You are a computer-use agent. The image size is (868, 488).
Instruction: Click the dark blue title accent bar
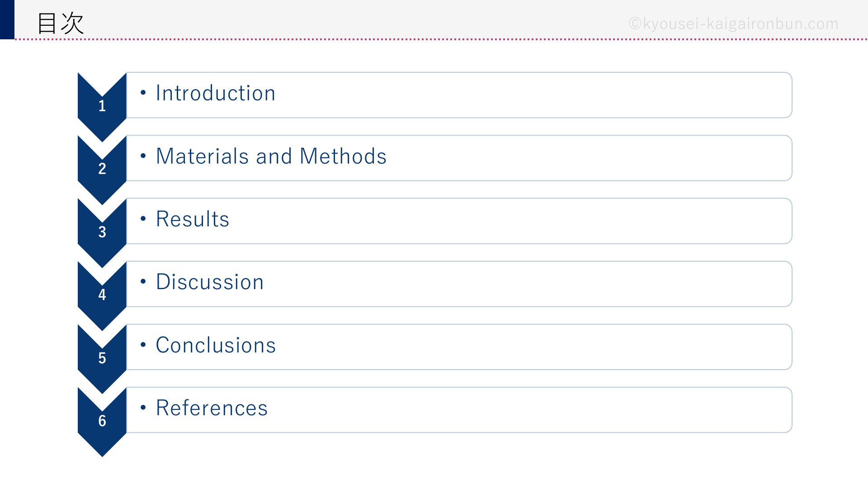pyautogui.click(x=7, y=19)
